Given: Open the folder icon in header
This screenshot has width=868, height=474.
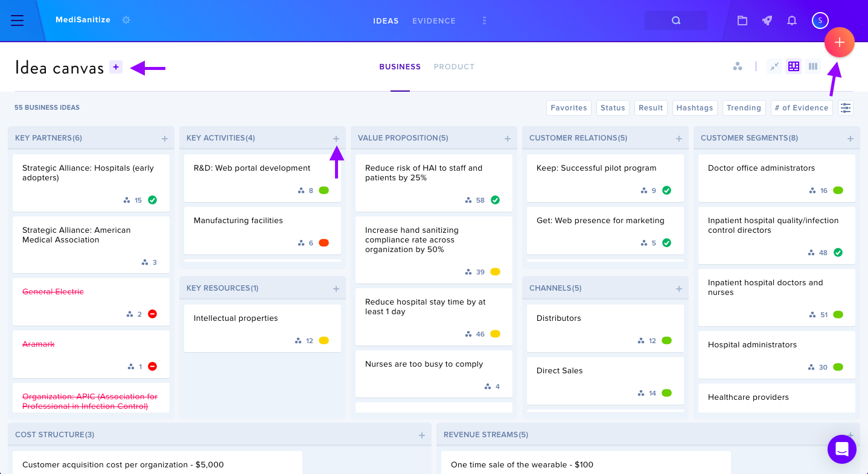Looking at the screenshot, I should [x=742, y=21].
